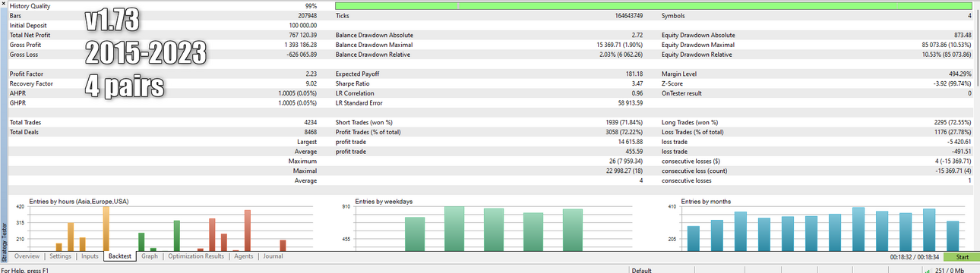
Task: Open the Settings tab
Action: click(60, 256)
